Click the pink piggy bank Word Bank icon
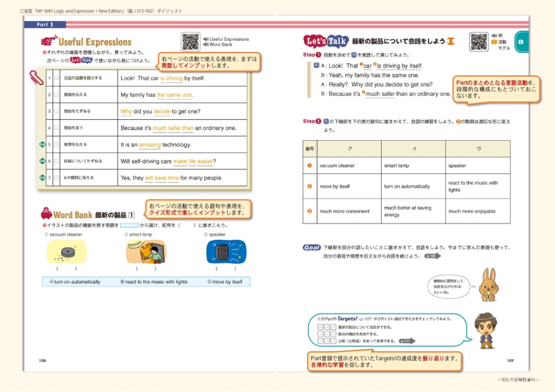The height and width of the screenshot is (392, 555). (x=46, y=214)
